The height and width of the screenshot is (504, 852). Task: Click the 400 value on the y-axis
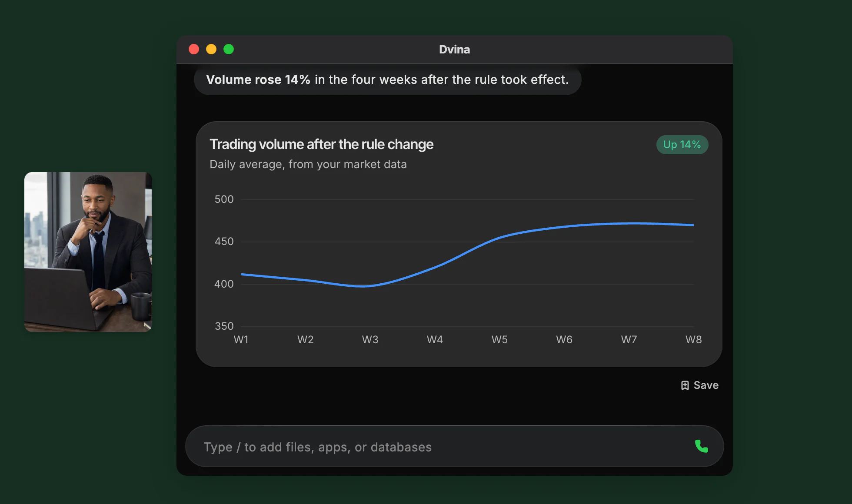tap(224, 284)
